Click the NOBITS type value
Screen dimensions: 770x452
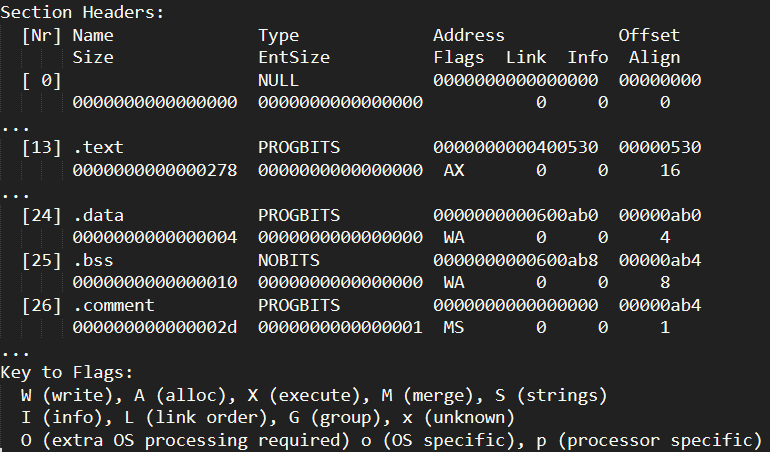click(x=289, y=260)
